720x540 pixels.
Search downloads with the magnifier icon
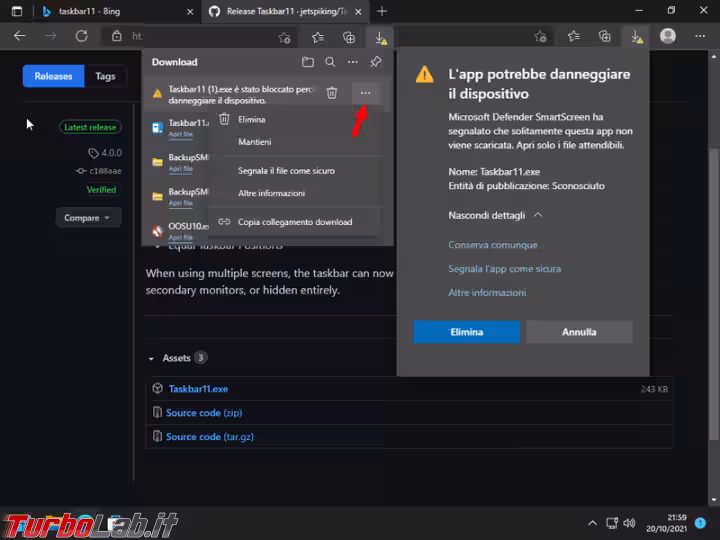coord(330,62)
